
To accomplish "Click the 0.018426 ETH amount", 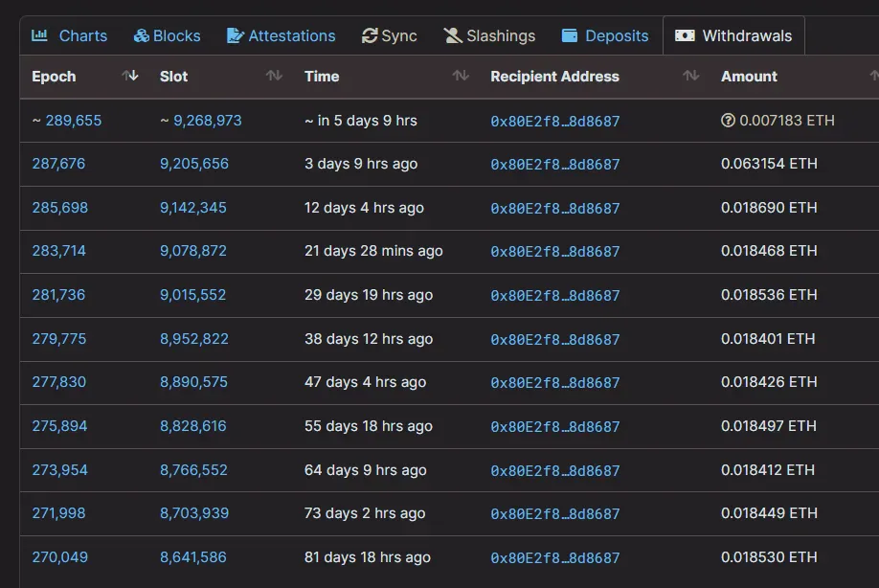I will click(x=769, y=382).
